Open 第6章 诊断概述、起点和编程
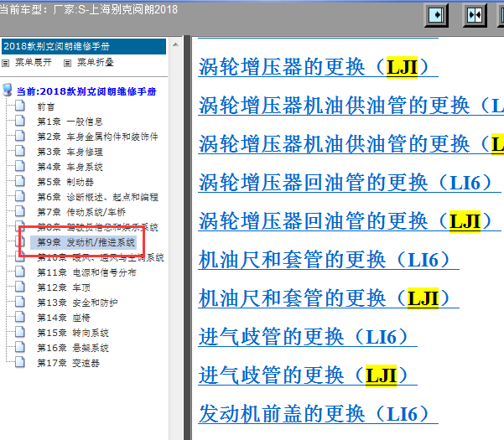The width and height of the screenshot is (504, 440). [98, 197]
